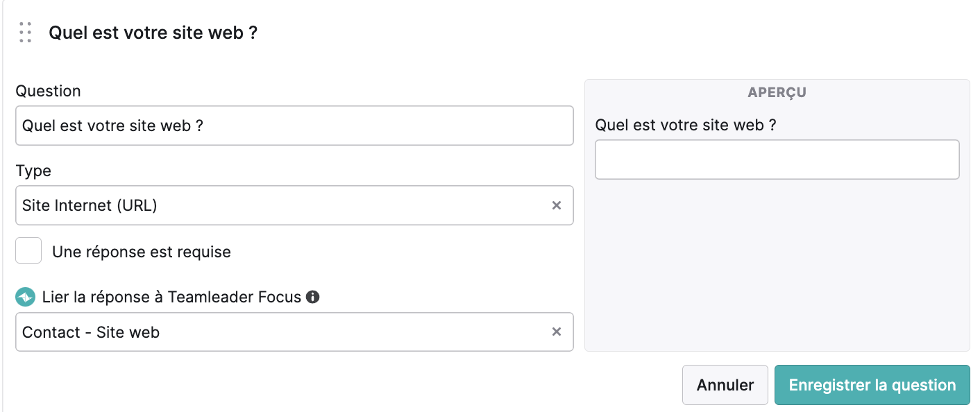Image resolution: width=980 pixels, height=412 pixels.
Task: Click the preview question label text
Action: (686, 126)
